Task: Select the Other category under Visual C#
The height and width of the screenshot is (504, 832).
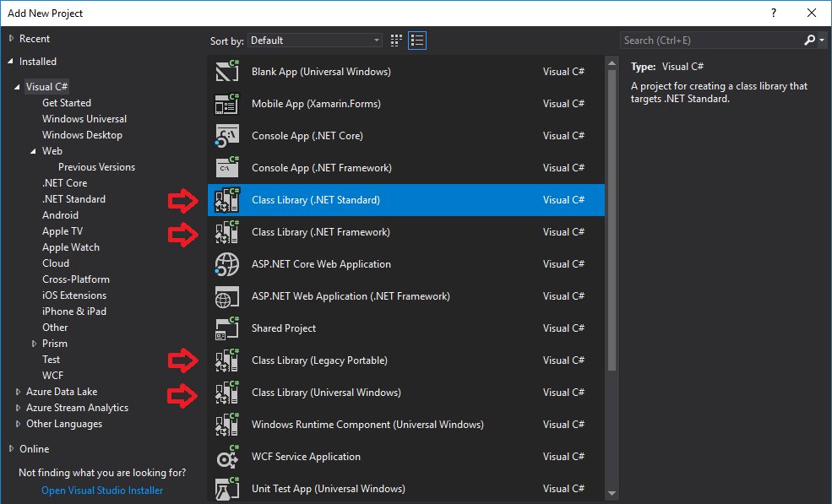Action: [55, 328]
